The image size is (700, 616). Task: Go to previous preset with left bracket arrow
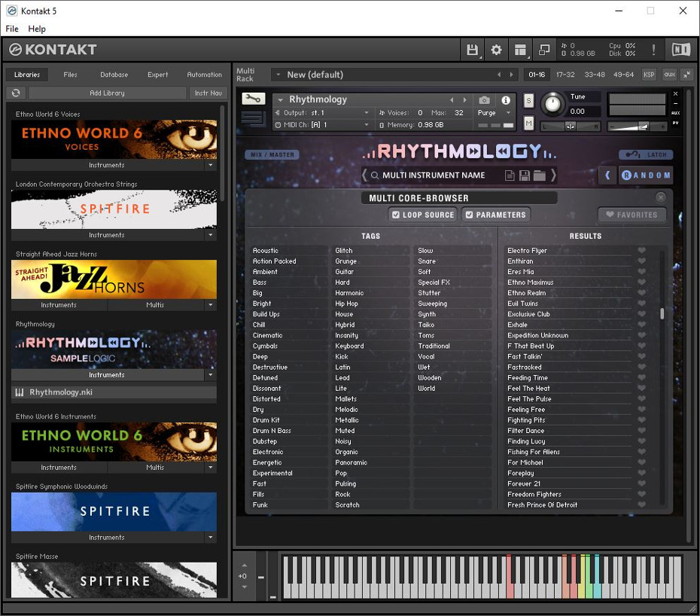click(365, 175)
